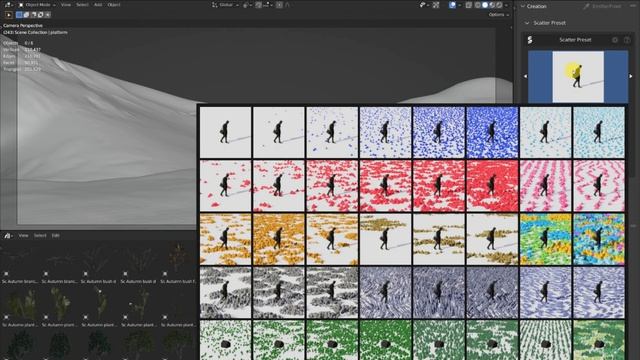Image resolution: width=640 pixels, height=360 pixels.
Task: Open the snapping options dropdown
Action: (267, 5)
